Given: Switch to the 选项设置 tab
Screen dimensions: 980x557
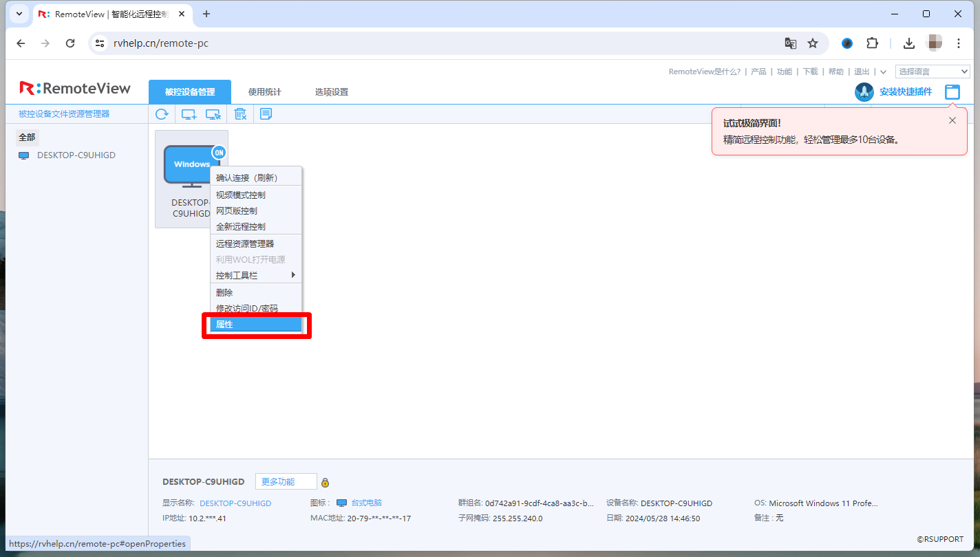Looking at the screenshot, I should coord(332,92).
